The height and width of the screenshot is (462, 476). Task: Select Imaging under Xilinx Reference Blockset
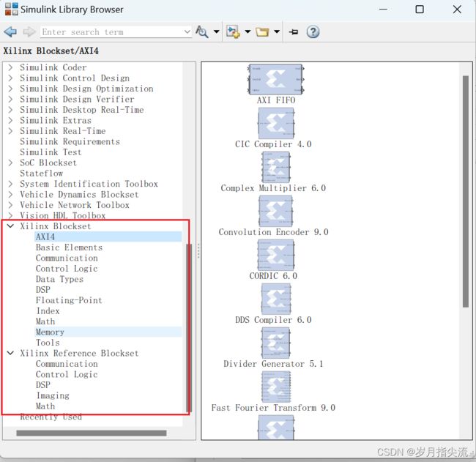point(53,395)
